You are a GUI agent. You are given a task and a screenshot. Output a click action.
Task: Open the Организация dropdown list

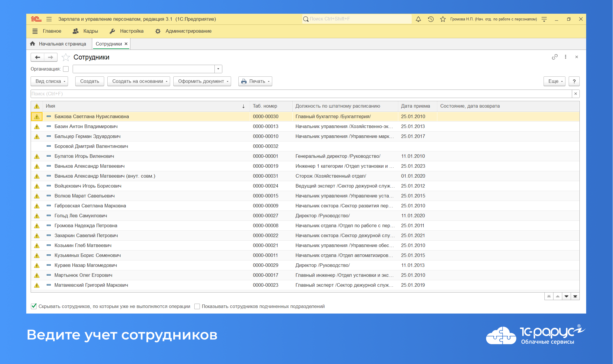218,69
